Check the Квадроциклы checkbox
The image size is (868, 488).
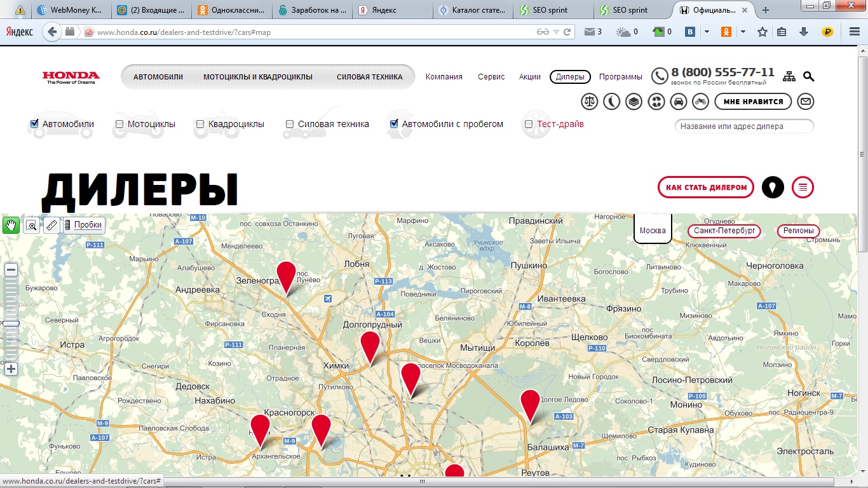click(x=200, y=124)
